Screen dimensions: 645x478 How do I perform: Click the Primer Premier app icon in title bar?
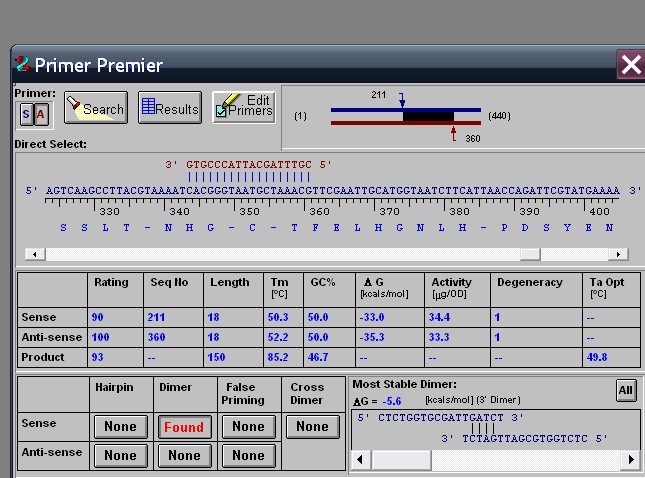coord(23,64)
